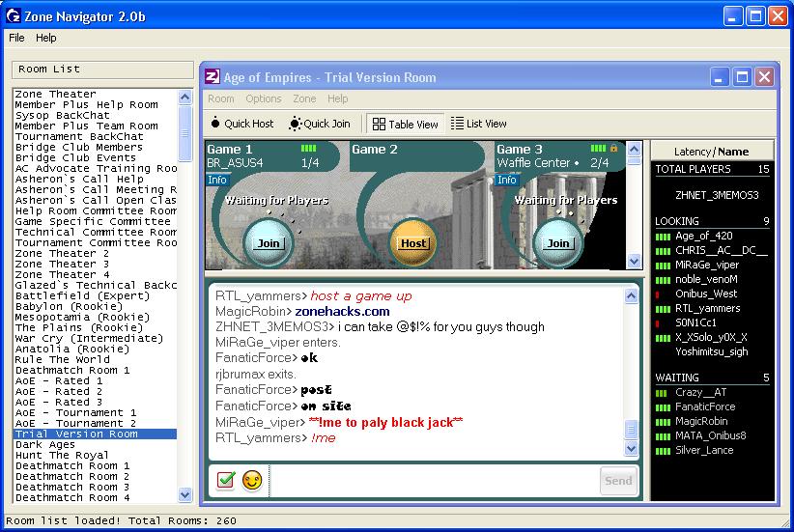Viewport: 794px width, 532px height.
Task: Click the Quick Host toolbar icon
Action: pos(215,123)
